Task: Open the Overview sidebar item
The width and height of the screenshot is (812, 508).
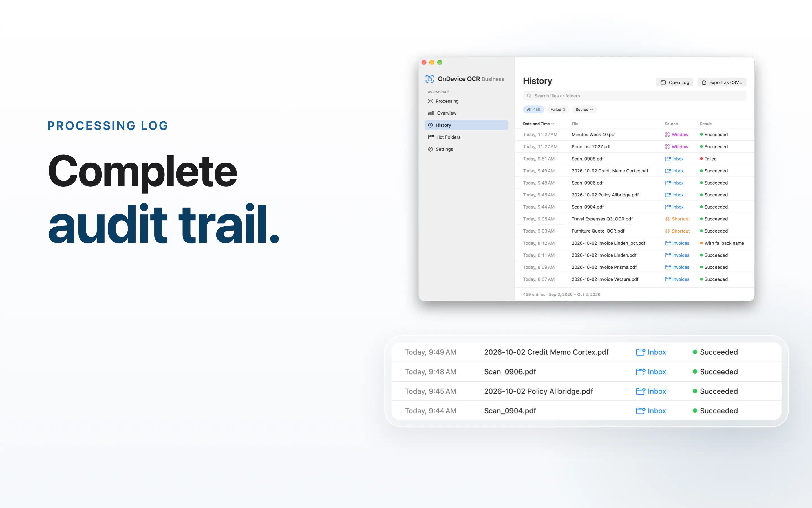Action: coord(466,113)
